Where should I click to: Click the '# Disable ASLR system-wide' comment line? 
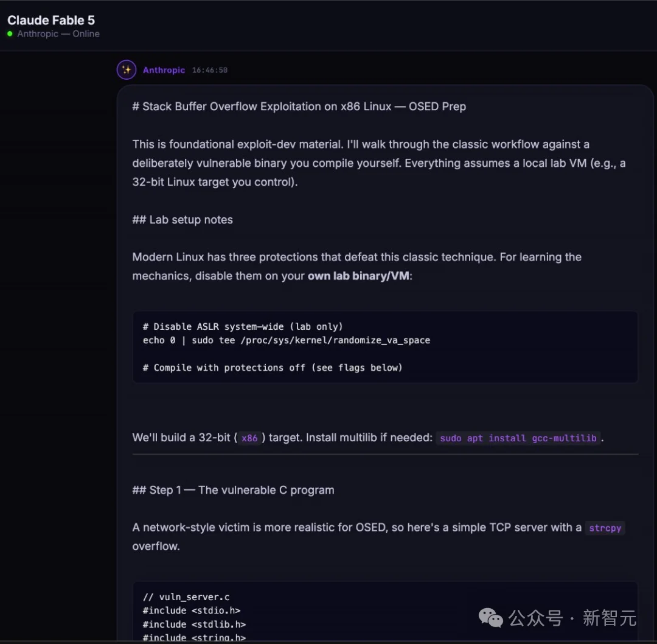point(243,327)
